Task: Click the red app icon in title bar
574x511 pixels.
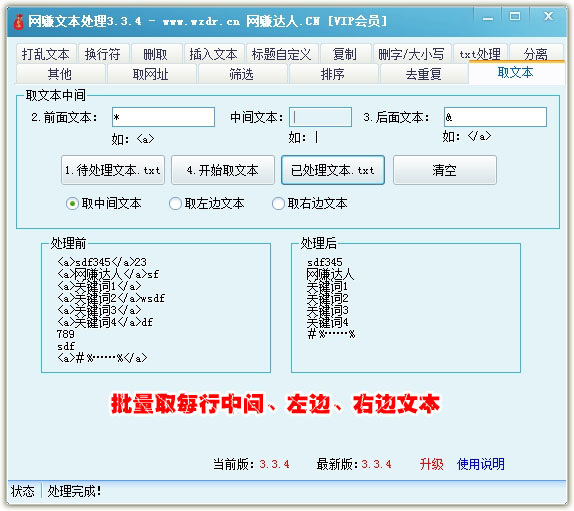Action: coord(19,22)
